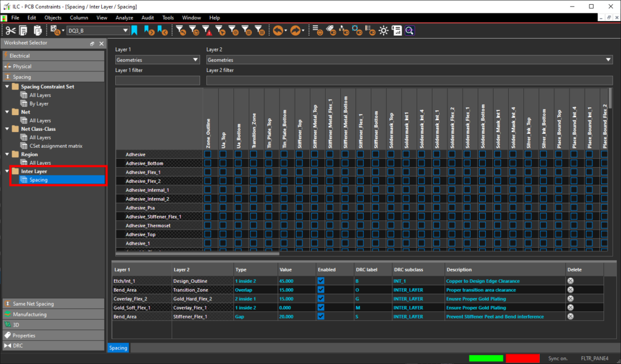The height and width of the screenshot is (364, 621).
Task: Open the Audit menu
Action: point(148,18)
